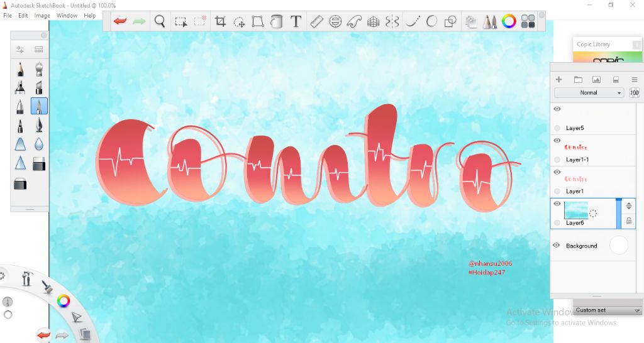Click the Background layer color circle
The height and width of the screenshot is (343, 644).
[619, 245]
